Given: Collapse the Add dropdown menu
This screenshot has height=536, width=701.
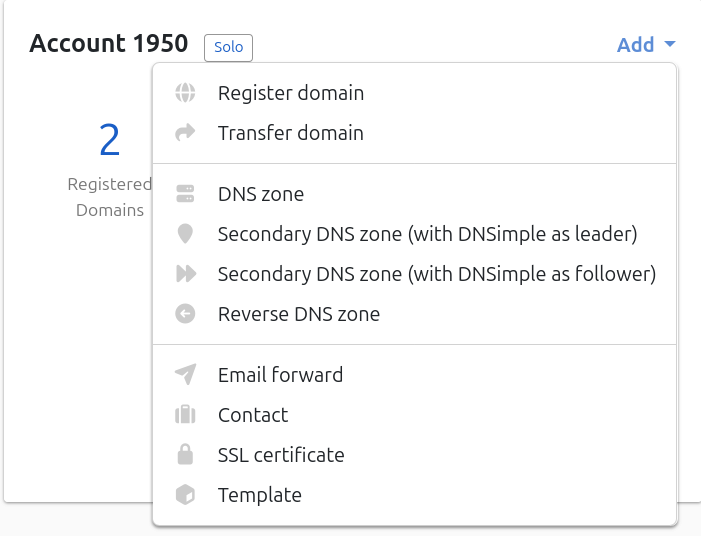Looking at the screenshot, I should coord(635,45).
